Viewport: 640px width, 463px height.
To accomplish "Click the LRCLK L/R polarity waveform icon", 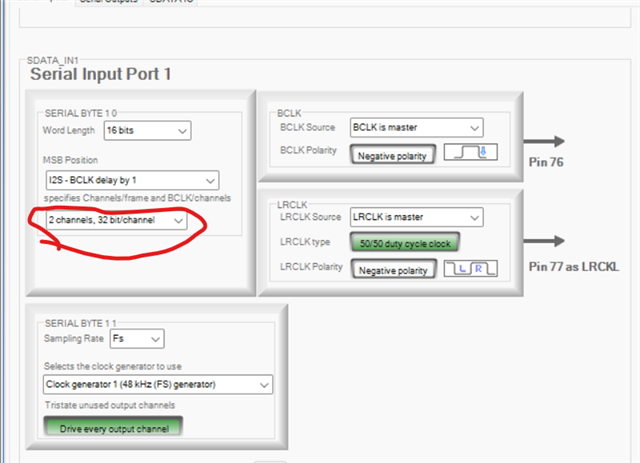I will coord(471,268).
